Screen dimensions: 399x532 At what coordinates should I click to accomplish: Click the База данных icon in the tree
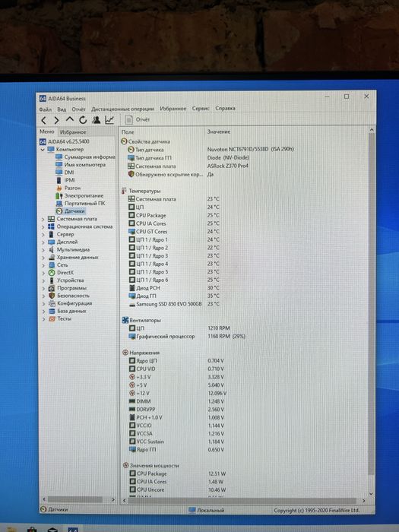[x=52, y=311]
